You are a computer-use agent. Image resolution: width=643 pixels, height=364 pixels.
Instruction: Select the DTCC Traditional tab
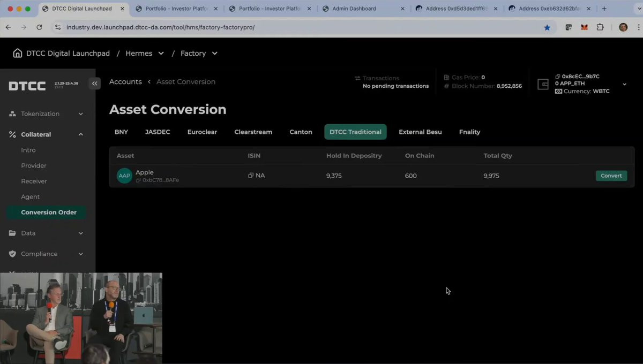pos(355,132)
